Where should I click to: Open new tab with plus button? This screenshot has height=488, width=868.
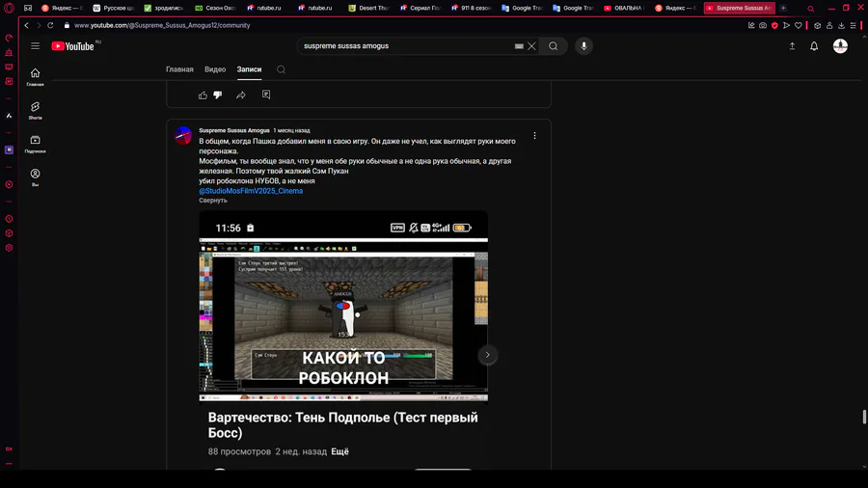coord(783,8)
